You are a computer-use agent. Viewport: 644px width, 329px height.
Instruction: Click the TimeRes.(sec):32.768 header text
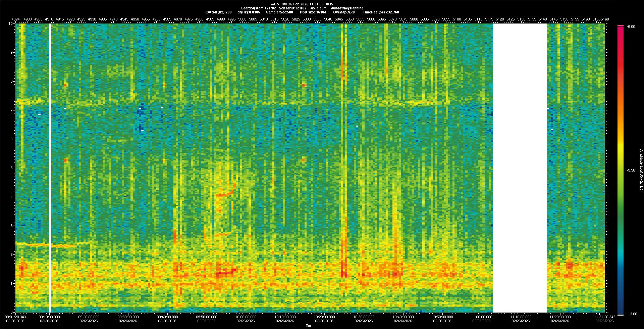(381, 12)
